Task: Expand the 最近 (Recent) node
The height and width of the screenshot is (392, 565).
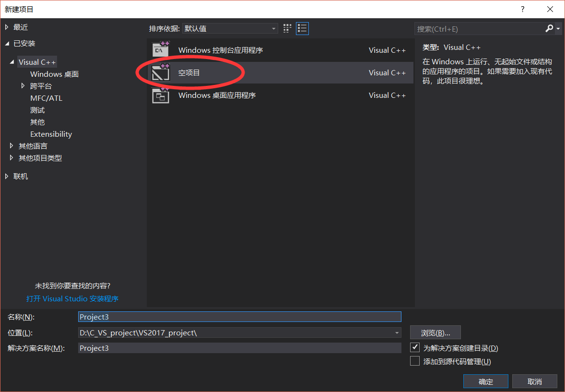Action: click(x=7, y=27)
